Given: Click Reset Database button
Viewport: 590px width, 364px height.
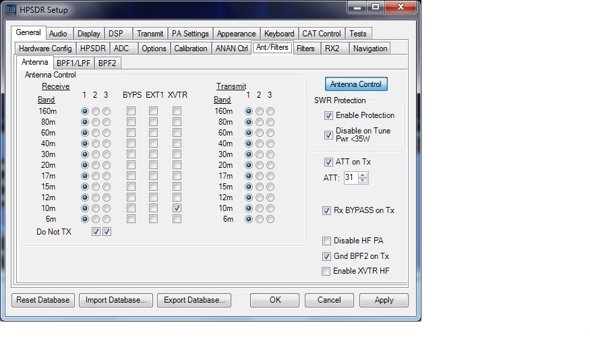Looking at the screenshot, I should point(43,300).
